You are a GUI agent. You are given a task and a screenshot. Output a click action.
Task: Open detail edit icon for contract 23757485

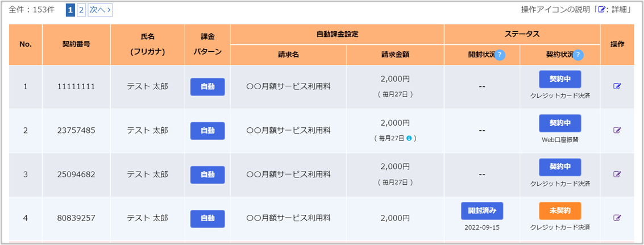617,130
